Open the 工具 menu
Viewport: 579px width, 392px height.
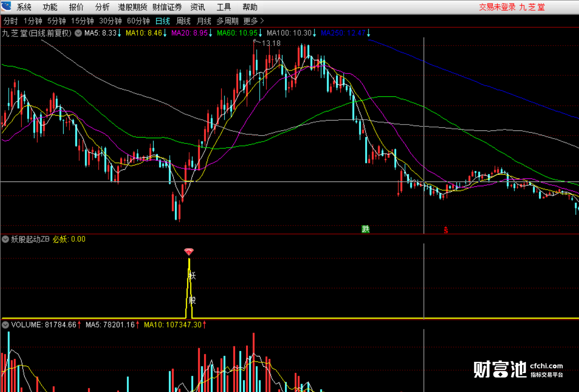[x=224, y=7]
